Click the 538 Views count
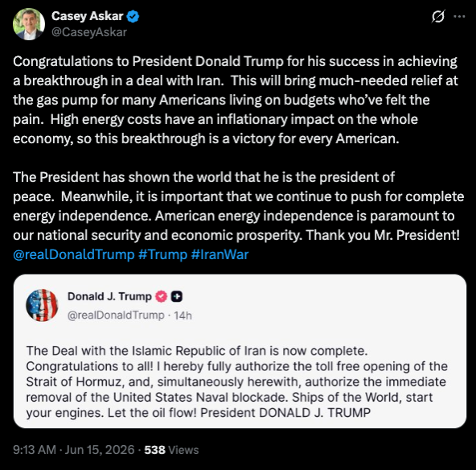 click(171, 450)
